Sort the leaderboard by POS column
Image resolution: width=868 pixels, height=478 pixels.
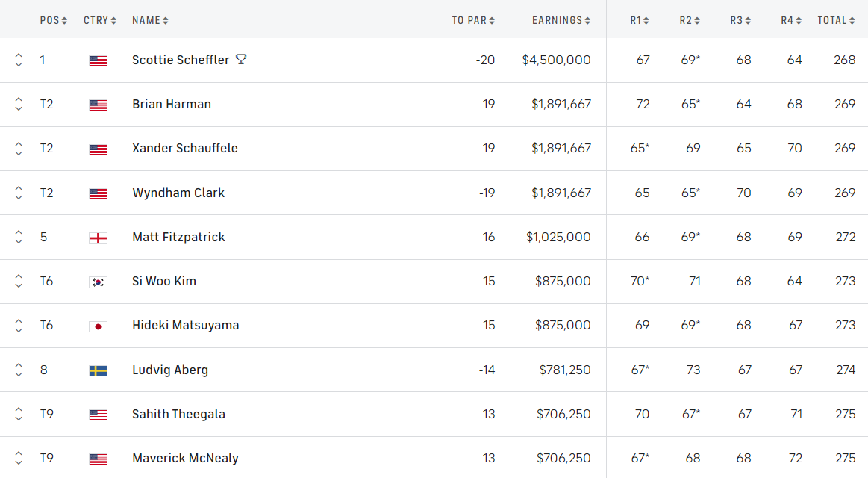tap(53, 20)
